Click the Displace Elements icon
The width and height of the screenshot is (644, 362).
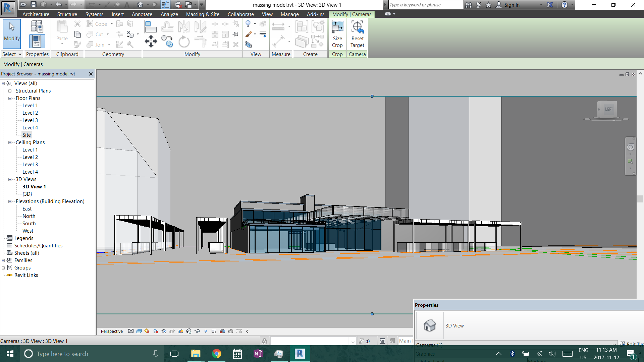tap(263, 24)
